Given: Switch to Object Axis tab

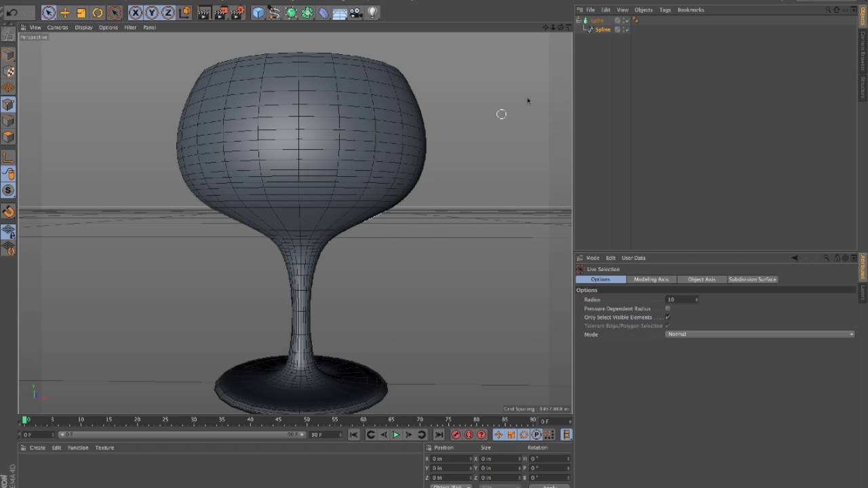Looking at the screenshot, I should 702,279.
